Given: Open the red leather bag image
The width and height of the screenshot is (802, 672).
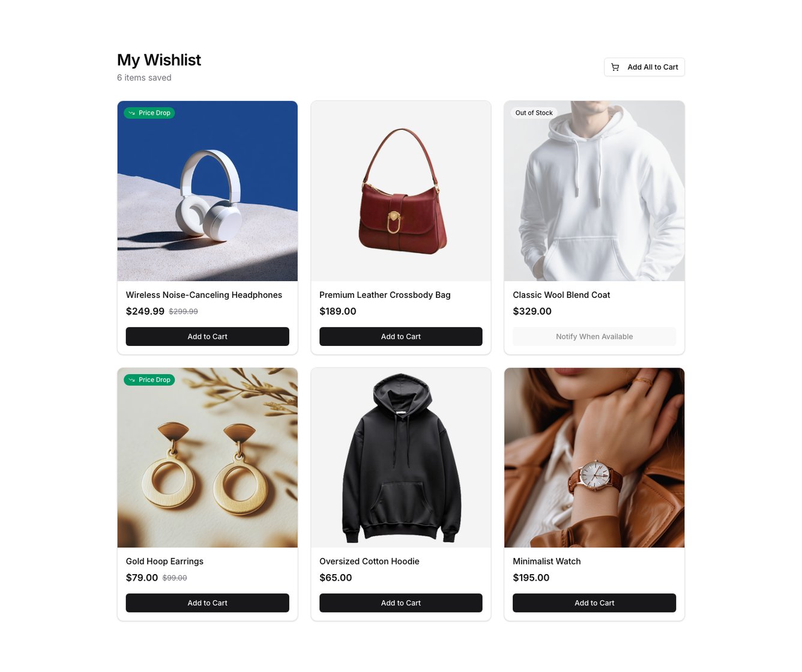Looking at the screenshot, I should 401,191.
